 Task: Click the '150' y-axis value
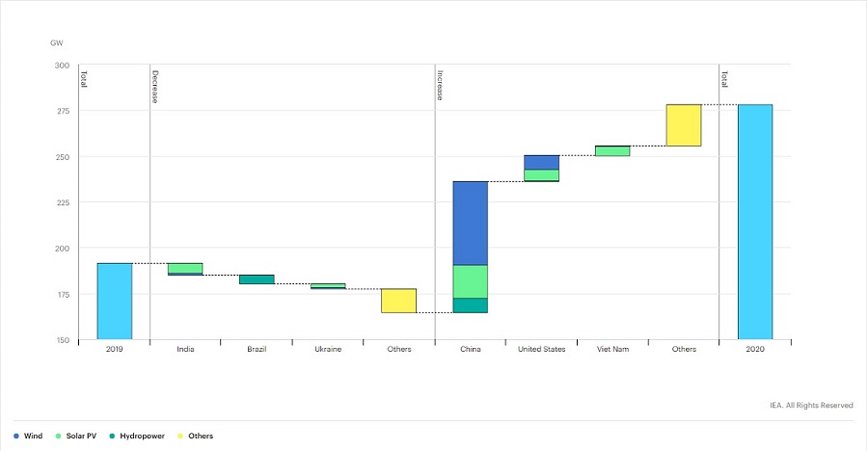coord(62,340)
